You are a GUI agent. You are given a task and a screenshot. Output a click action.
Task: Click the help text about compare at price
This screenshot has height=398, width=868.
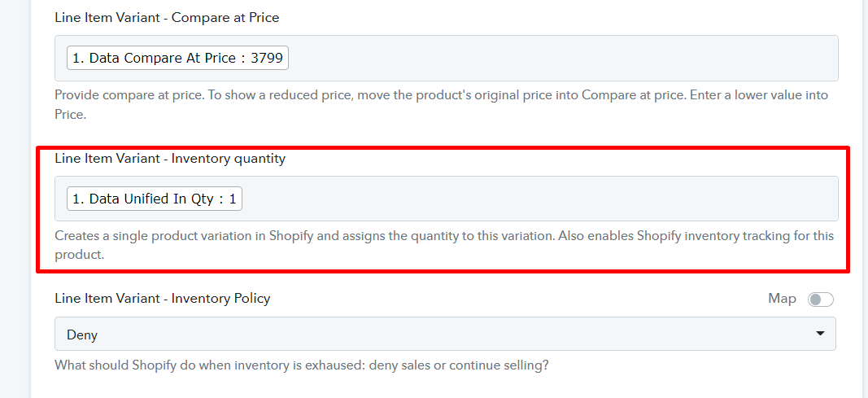click(x=441, y=105)
